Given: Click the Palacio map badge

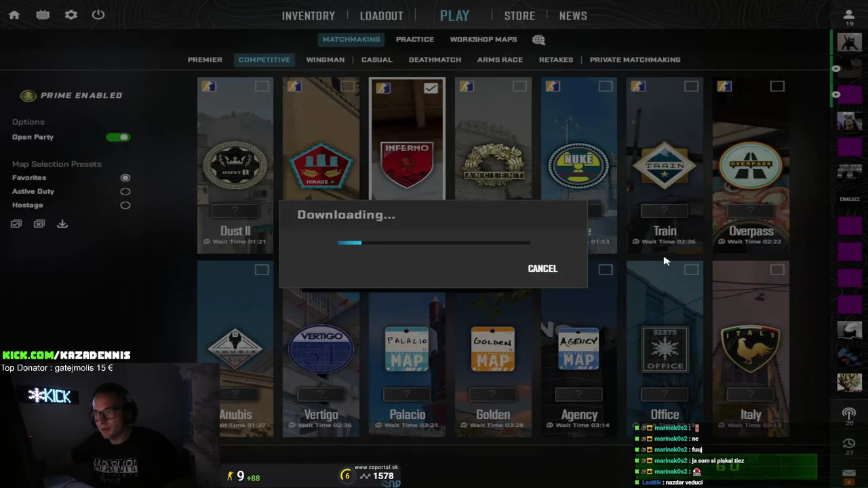Looking at the screenshot, I should click(407, 349).
